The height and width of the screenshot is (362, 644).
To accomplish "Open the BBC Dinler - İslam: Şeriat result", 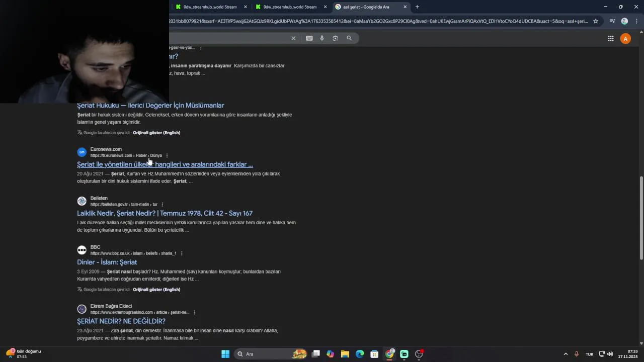I will [107, 262].
